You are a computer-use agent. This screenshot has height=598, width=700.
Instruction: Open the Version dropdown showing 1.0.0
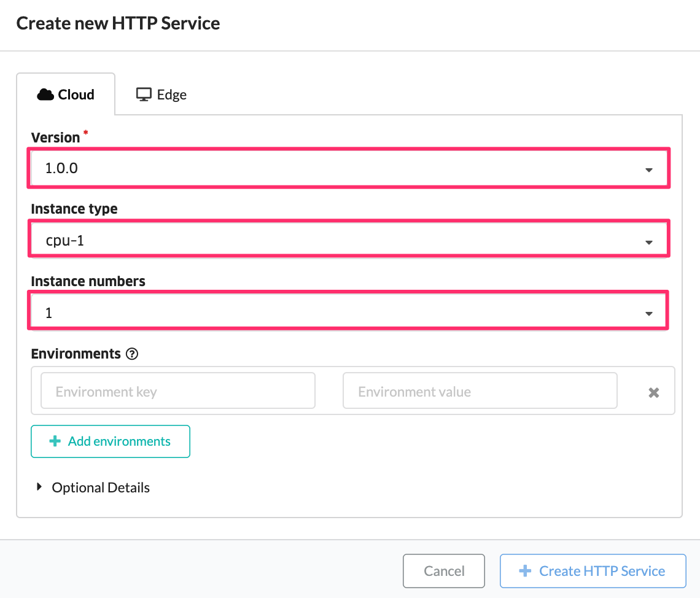[x=349, y=168]
